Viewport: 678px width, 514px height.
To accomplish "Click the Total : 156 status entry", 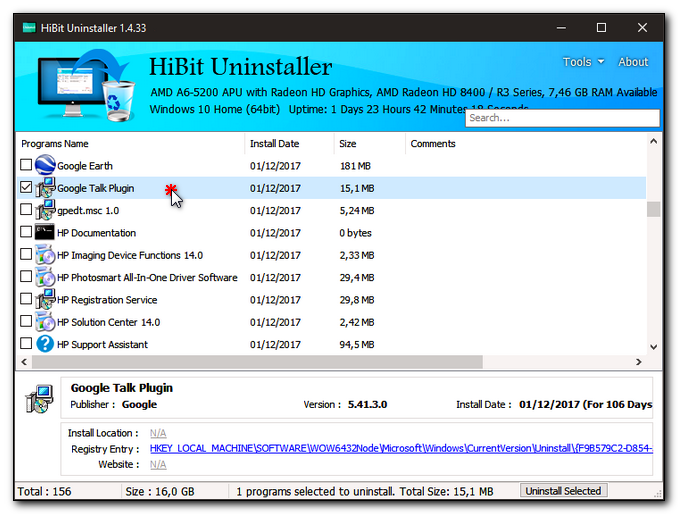I will (44, 492).
